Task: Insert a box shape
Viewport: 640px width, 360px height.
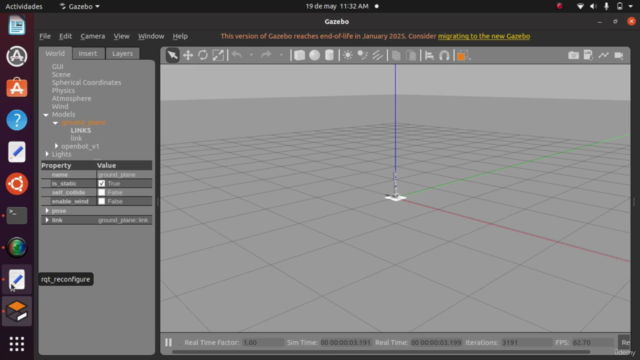Action: (299, 55)
